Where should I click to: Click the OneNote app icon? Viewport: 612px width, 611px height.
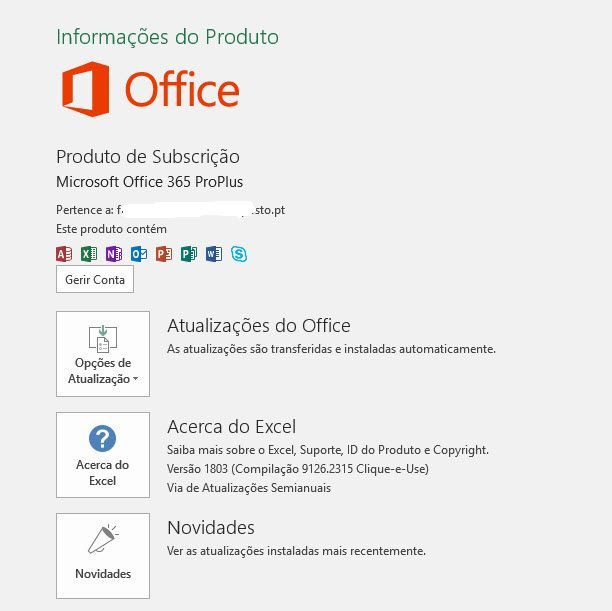[x=114, y=254]
